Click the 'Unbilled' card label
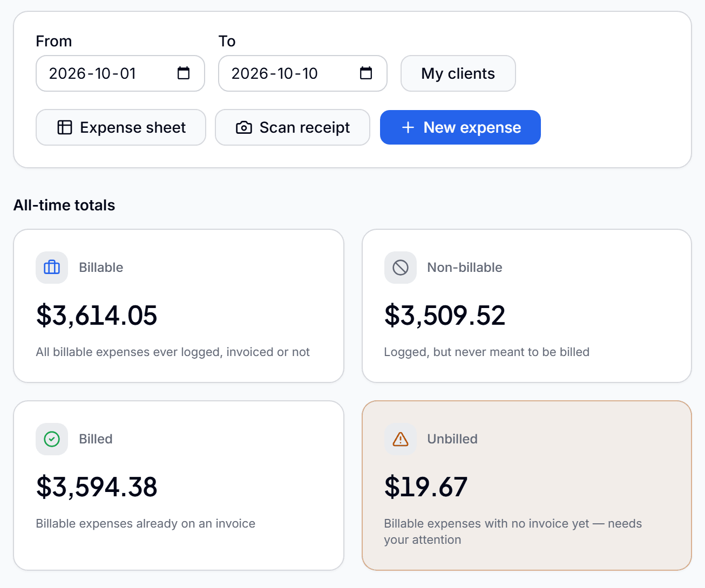 pyautogui.click(x=452, y=439)
